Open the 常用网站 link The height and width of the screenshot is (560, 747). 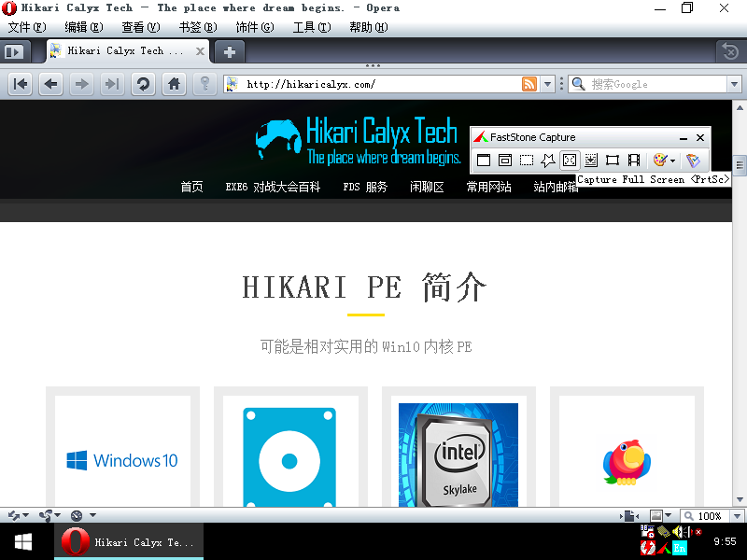[488, 187]
